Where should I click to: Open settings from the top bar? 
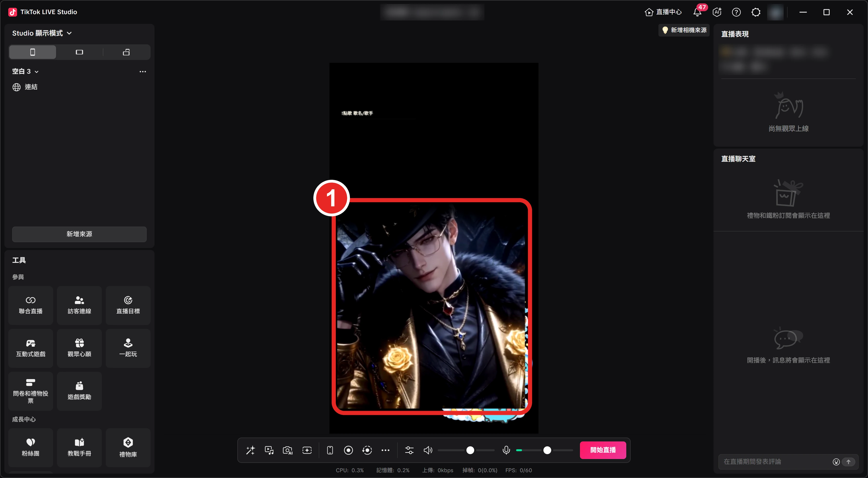tap(756, 12)
